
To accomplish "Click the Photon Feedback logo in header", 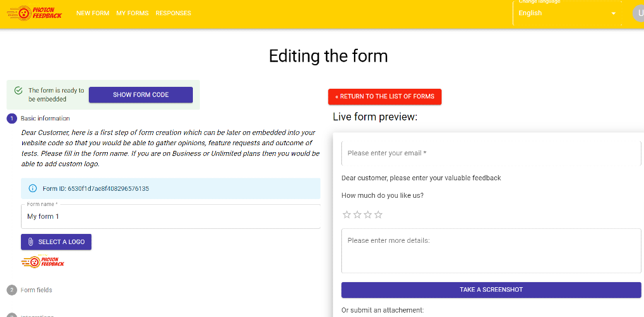I will click(34, 13).
